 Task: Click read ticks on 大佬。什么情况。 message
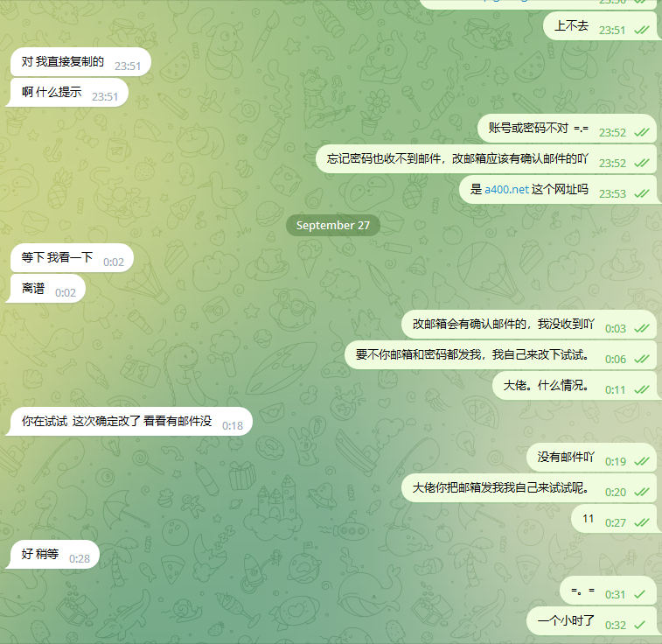pos(642,389)
